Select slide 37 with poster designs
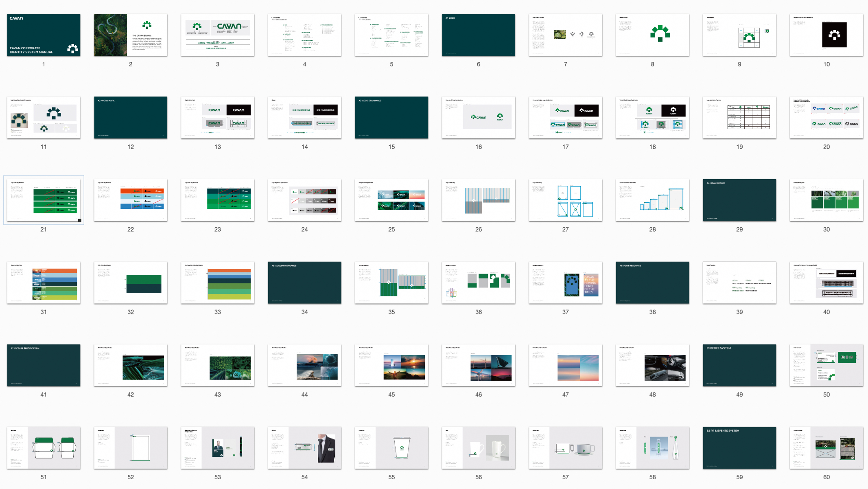The height and width of the screenshot is (489, 868). [566, 283]
